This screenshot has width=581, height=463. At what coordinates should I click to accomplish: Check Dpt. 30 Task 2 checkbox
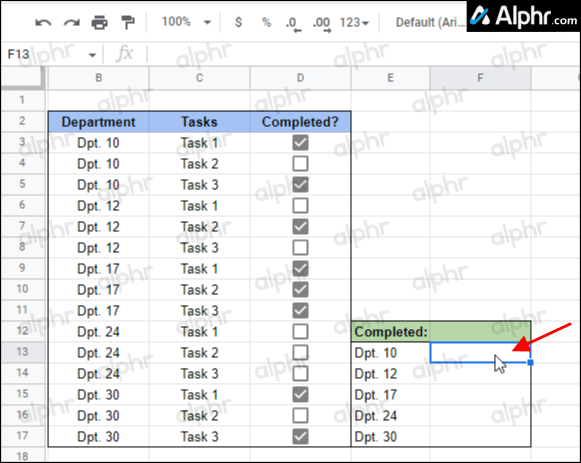(300, 415)
